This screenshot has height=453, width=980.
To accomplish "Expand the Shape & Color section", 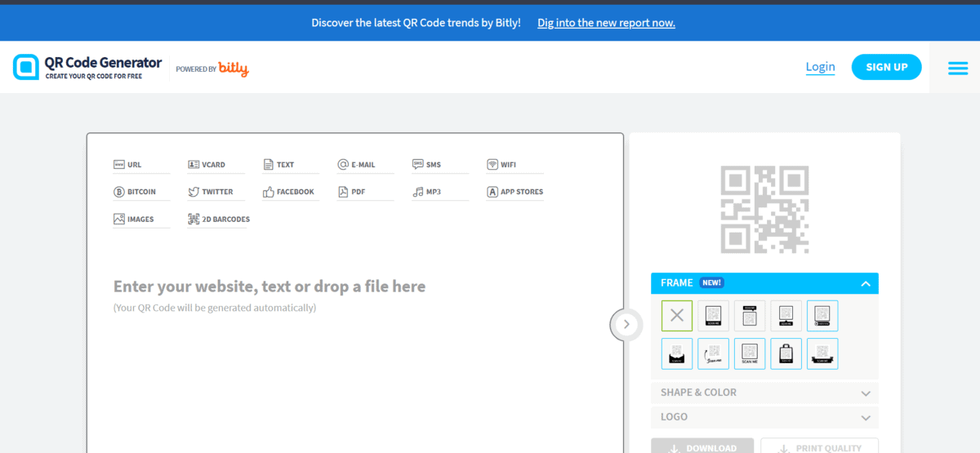I will (x=764, y=393).
